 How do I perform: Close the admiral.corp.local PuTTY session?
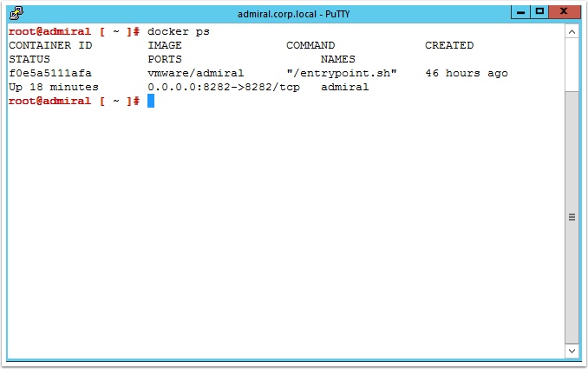click(564, 12)
